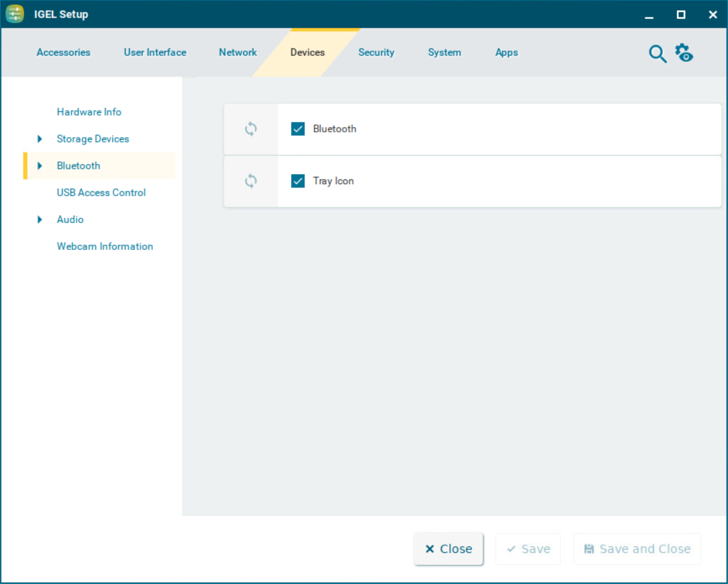Switch to the Network tab
The height and width of the screenshot is (584, 728).
pos(238,52)
